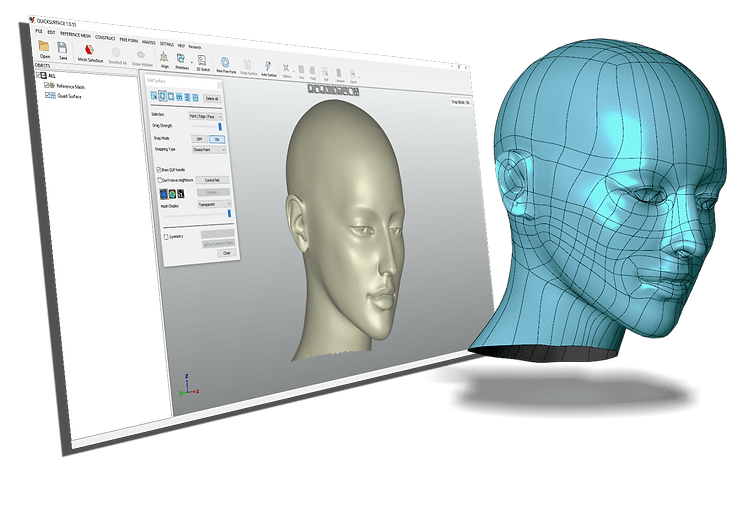Image resolution: width=750 pixels, height=508 pixels.
Task: Click the Show Hidden eye icon
Action: [141, 55]
